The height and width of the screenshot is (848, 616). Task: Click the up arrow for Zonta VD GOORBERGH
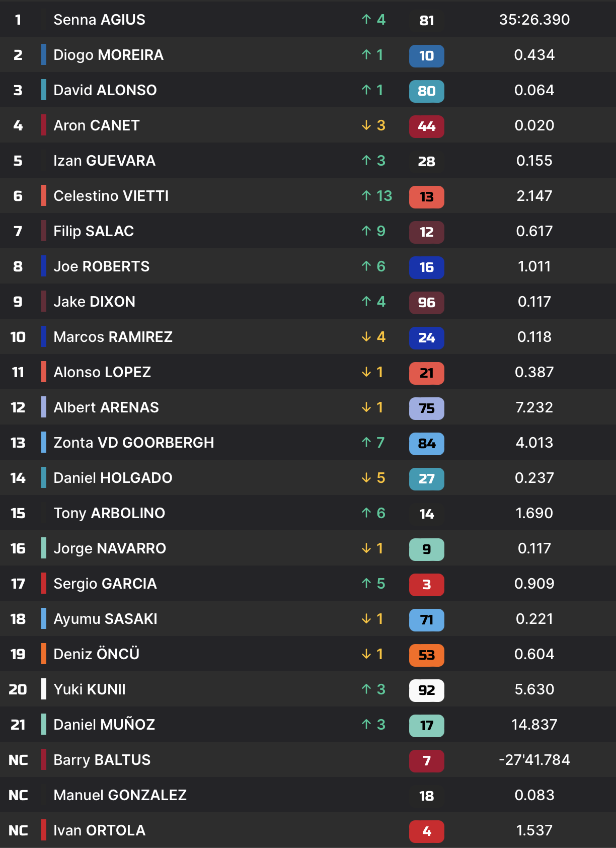pyautogui.click(x=366, y=443)
